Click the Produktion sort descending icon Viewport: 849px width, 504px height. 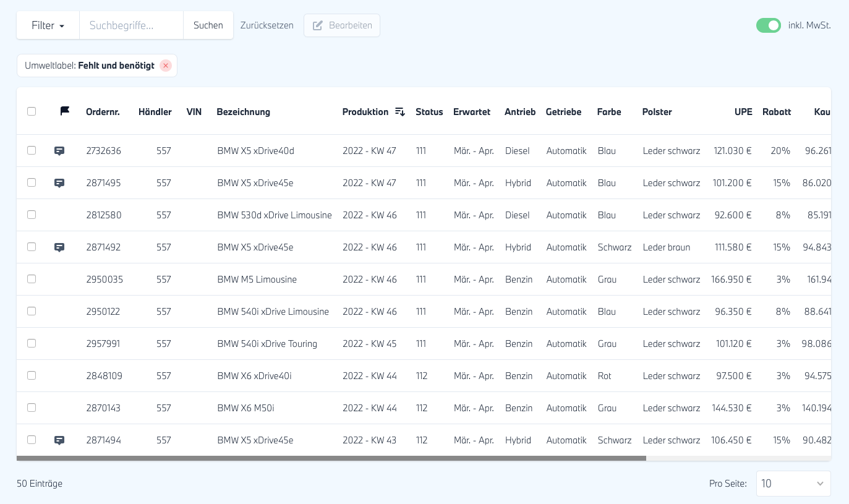[x=400, y=112]
